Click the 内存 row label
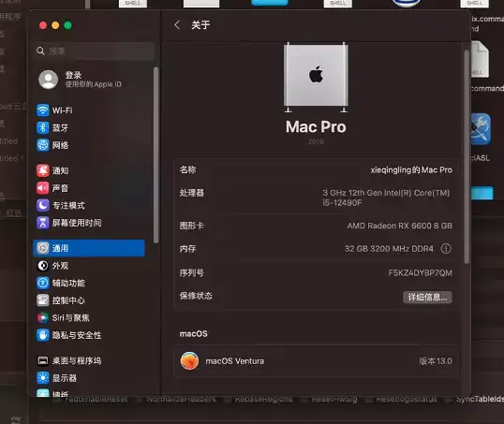504x424 pixels. (187, 249)
